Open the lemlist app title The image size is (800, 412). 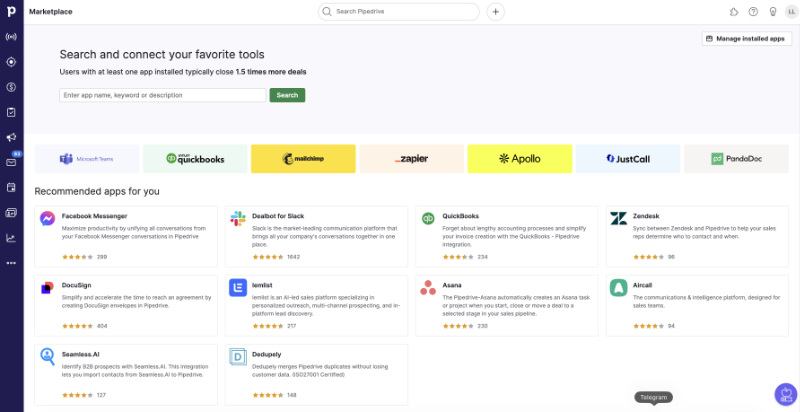[262, 286]
